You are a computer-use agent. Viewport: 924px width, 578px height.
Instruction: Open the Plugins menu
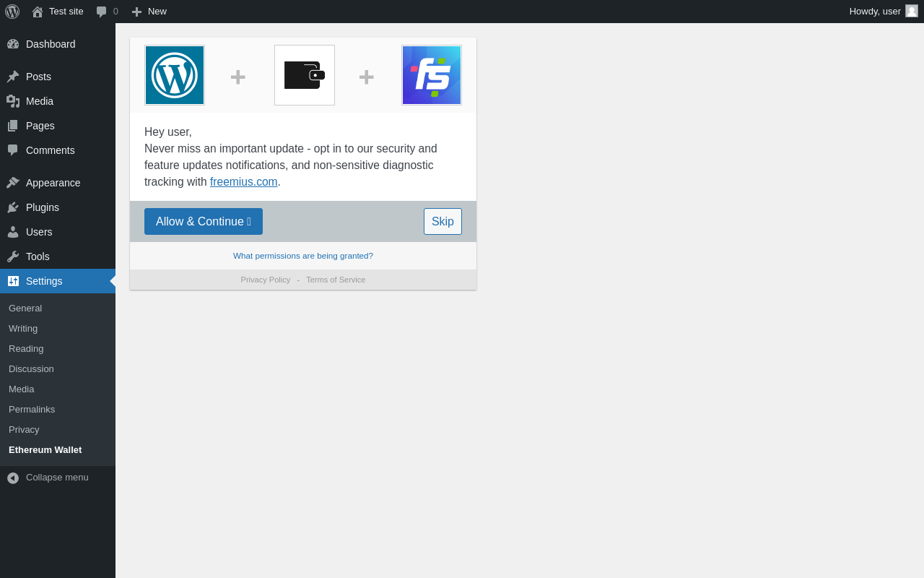(58, 207)
